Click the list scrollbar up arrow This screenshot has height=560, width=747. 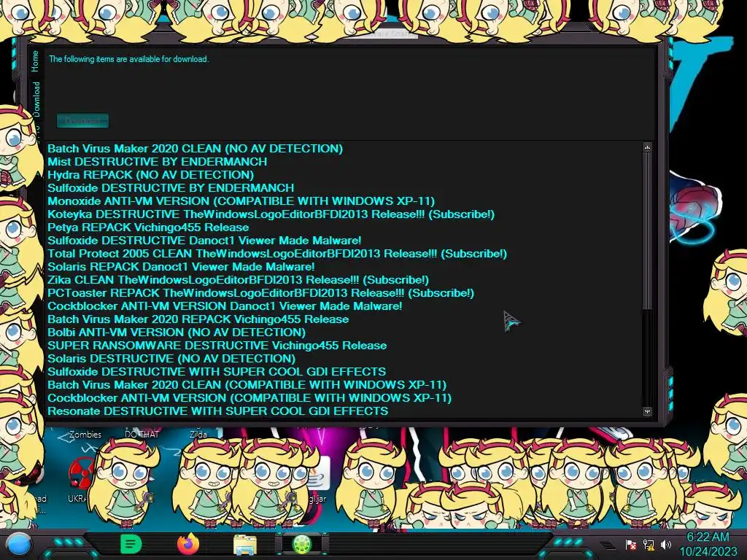(x=647, y=147)
